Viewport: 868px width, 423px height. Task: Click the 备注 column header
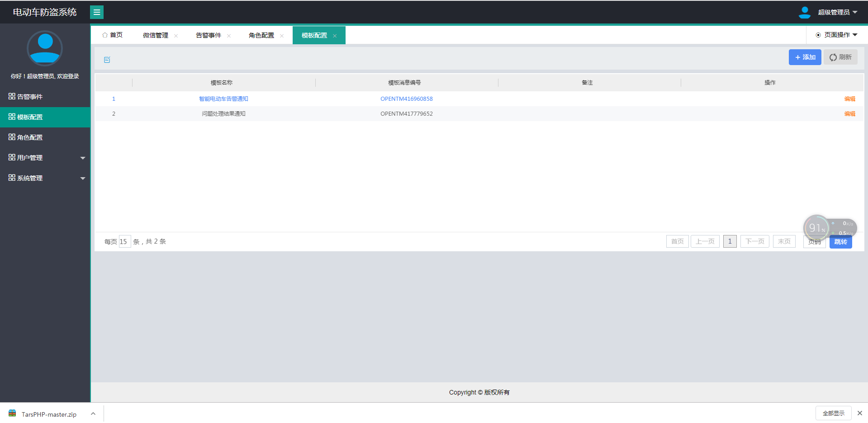tap(587, 83)
